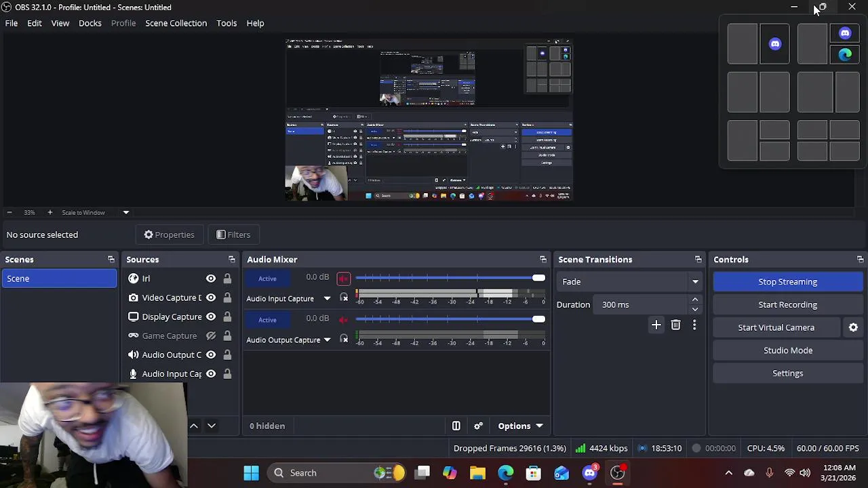
Task: Open the Tools menu
Action: click(226, 23)
